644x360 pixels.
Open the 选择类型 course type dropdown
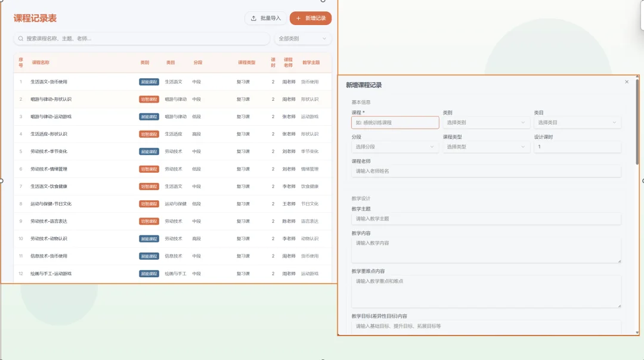coord(486,147)
